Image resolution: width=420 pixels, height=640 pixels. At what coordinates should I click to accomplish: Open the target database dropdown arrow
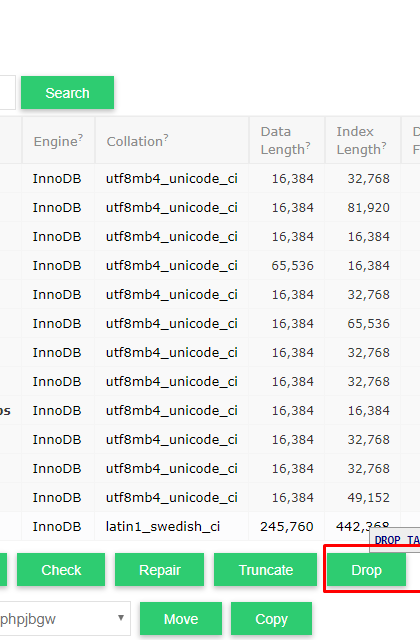[x=121, y=618]
